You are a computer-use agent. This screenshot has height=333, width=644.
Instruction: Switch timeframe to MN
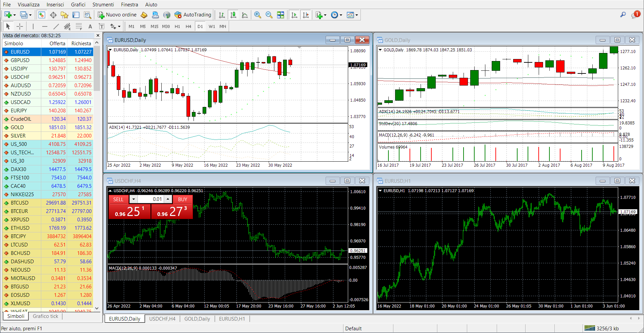(x=223, y=26)
